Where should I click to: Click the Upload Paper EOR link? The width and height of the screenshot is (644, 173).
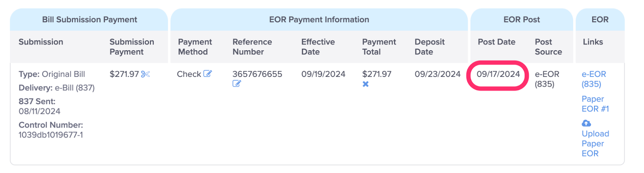coord(595,143)
